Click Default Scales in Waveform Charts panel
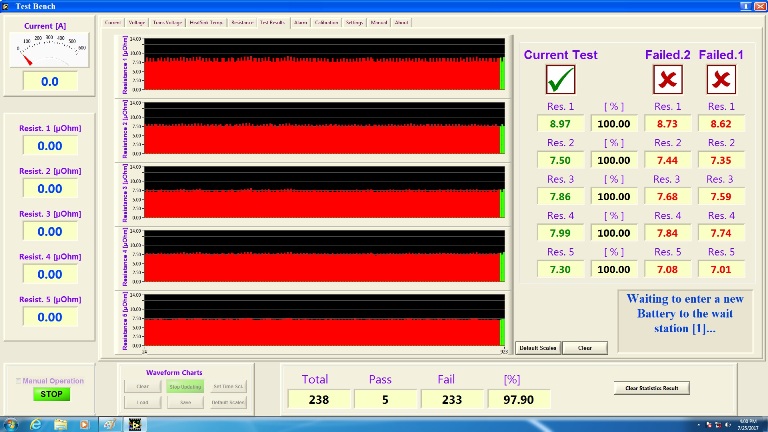 (228, 402)
